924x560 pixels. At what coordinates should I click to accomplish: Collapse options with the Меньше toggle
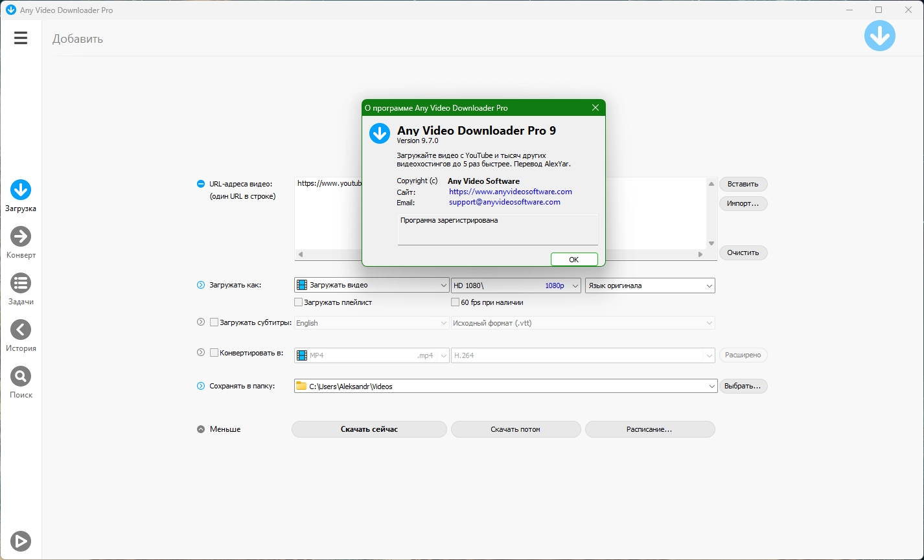pyautogui.click(x=201, y=429)
